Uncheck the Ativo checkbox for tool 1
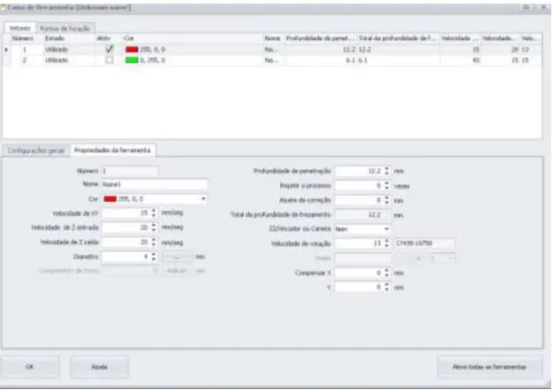 [x=109, y=50]
